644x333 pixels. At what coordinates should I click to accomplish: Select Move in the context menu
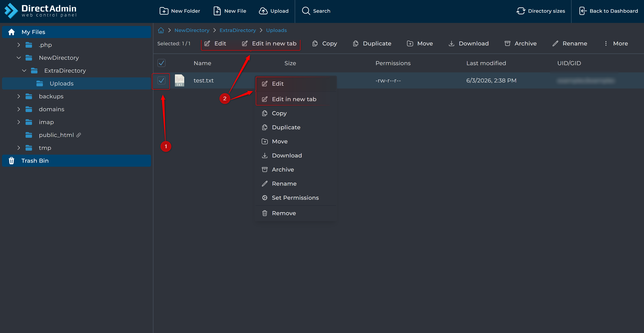coord(296,141)
